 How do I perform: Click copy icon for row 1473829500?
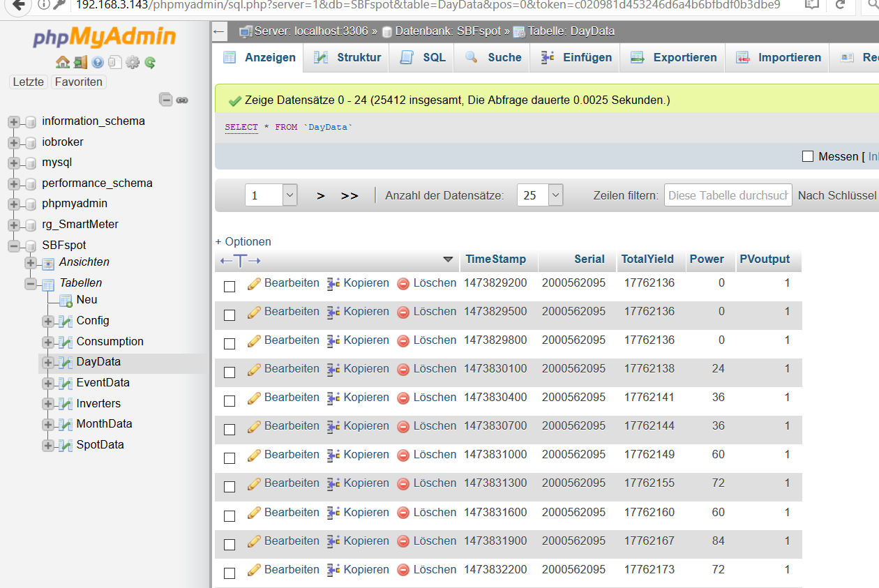333,312
